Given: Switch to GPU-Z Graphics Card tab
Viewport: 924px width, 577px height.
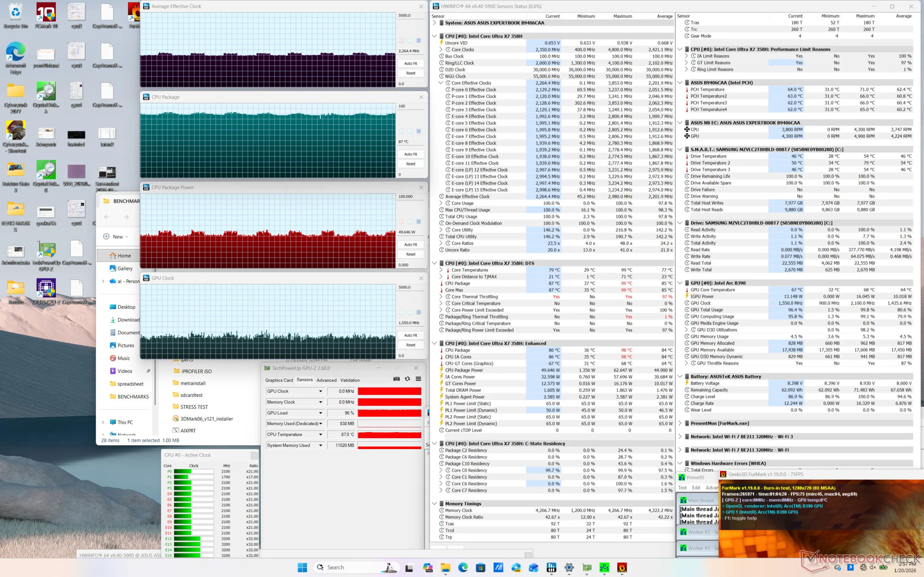Looking at the screenshot, I should click(279, 380).
